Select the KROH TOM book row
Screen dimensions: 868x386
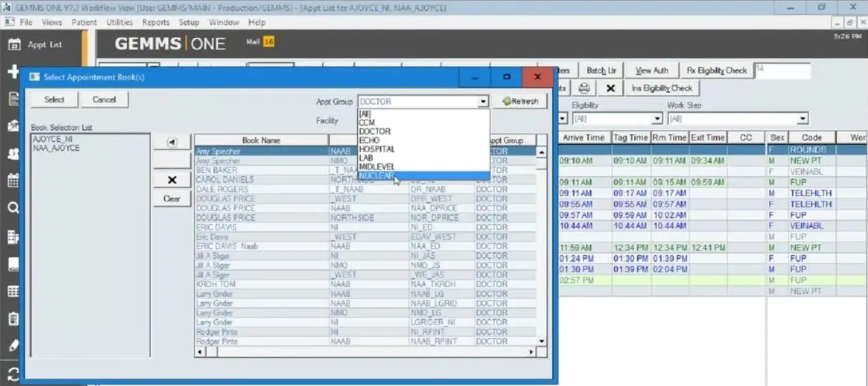pyautogui.click(x=365, y=284)
